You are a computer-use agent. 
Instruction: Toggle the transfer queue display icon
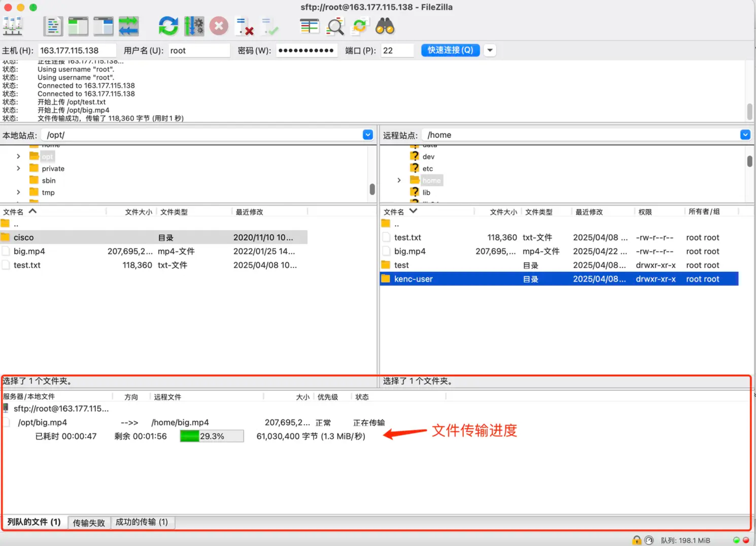tap(128, 26)
